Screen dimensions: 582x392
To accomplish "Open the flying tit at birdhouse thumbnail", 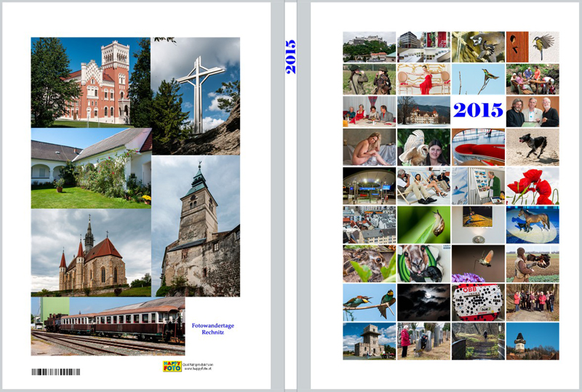I will [533, 47].
